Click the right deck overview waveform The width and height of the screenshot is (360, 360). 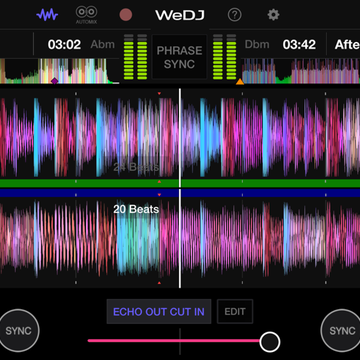pyautogui.click(x=300, y=71)
